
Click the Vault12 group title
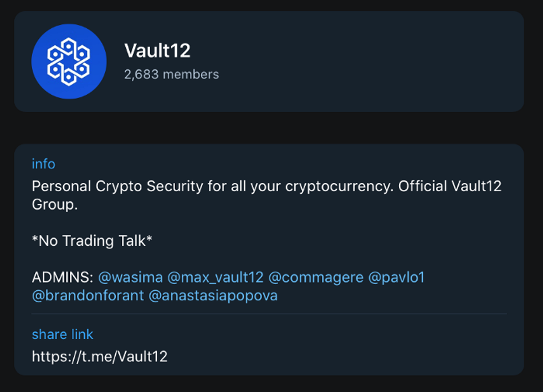tap(157, 51)
